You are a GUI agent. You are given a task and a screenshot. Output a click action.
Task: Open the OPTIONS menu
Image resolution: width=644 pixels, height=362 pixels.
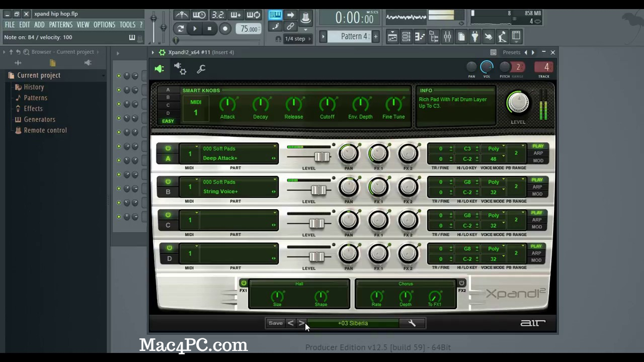[x=104, y=25]
